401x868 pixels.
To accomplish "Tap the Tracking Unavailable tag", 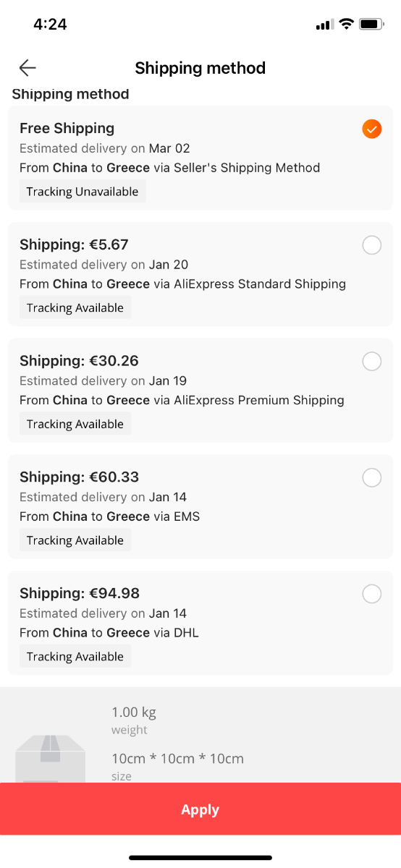I will click(83, 192).
